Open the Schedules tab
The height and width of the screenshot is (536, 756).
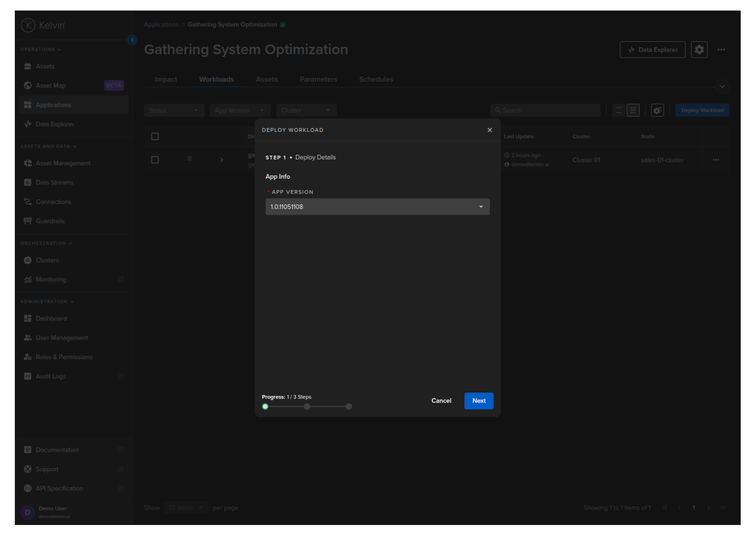coord(376,79)
